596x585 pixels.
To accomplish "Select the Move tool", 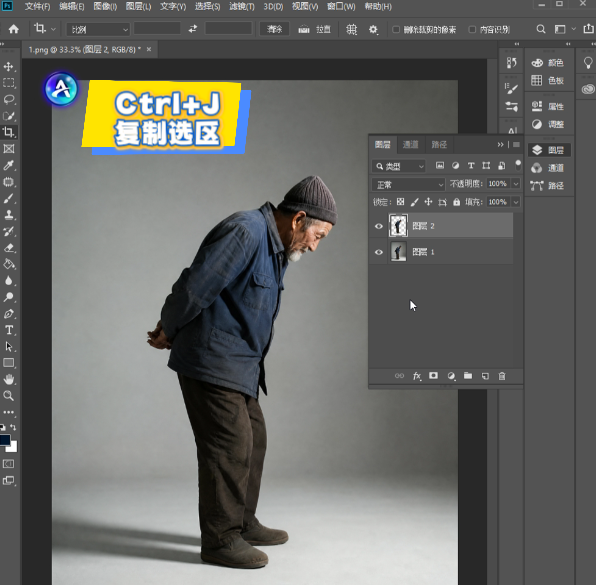I will 8,67.
